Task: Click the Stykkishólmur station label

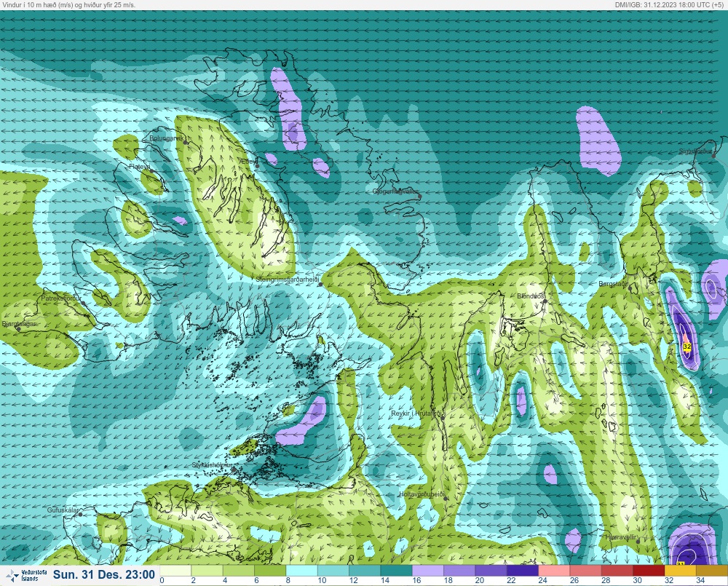Action: (x=212, y=465)
